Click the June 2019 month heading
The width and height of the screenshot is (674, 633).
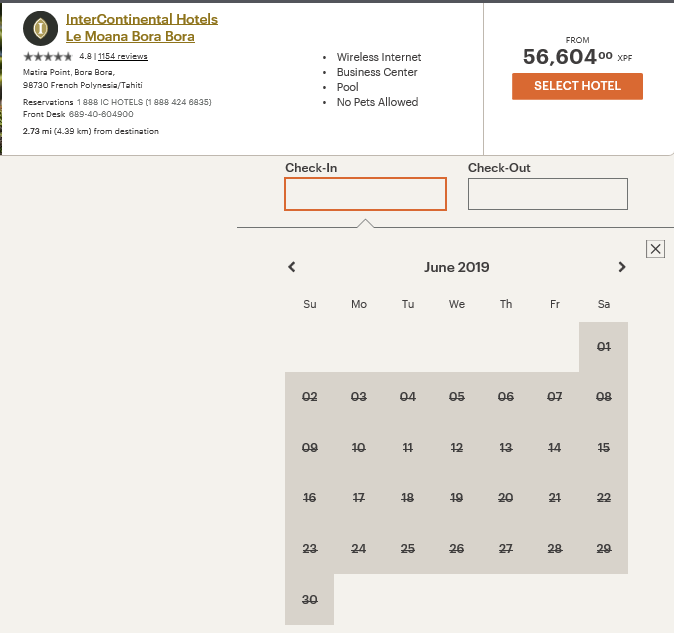pyautogui.click(x=456, y=267)
